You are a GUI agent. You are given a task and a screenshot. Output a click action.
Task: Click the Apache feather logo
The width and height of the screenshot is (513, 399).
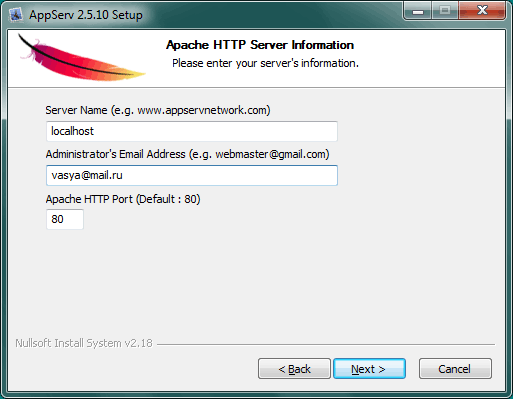(81, 59)
